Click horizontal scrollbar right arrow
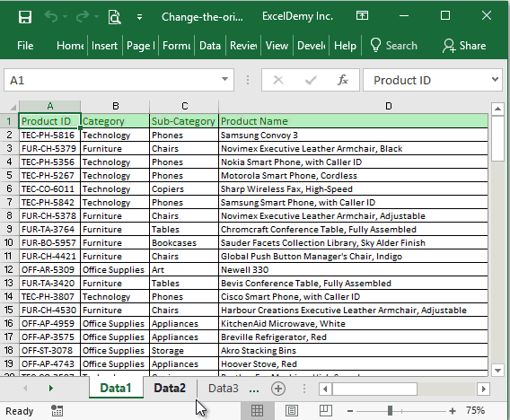Screen dimensions: 510x420 point(483,389)
